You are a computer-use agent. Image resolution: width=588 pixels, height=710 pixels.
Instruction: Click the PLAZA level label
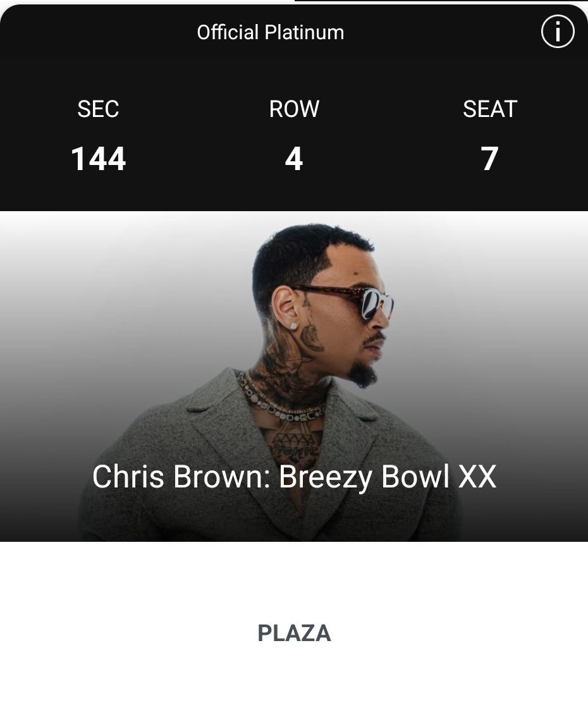click(294, 633)
